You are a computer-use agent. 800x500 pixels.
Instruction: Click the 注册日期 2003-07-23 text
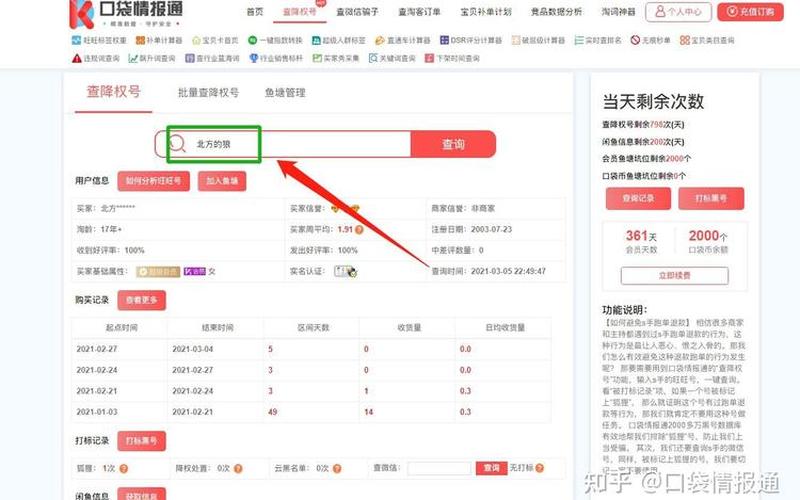coord(471,230)
